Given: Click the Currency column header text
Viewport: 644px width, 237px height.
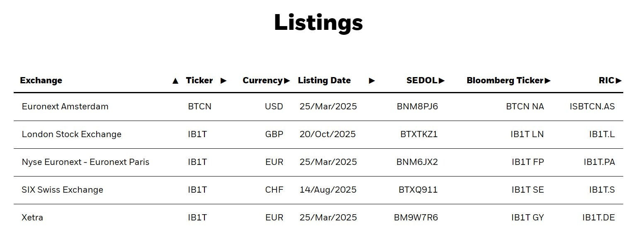Looking at the screenshot, I should coord(262,80).
